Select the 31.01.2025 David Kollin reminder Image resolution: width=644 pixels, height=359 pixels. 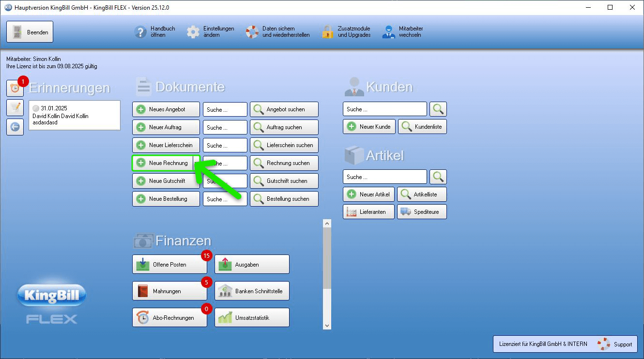point(75,115)
